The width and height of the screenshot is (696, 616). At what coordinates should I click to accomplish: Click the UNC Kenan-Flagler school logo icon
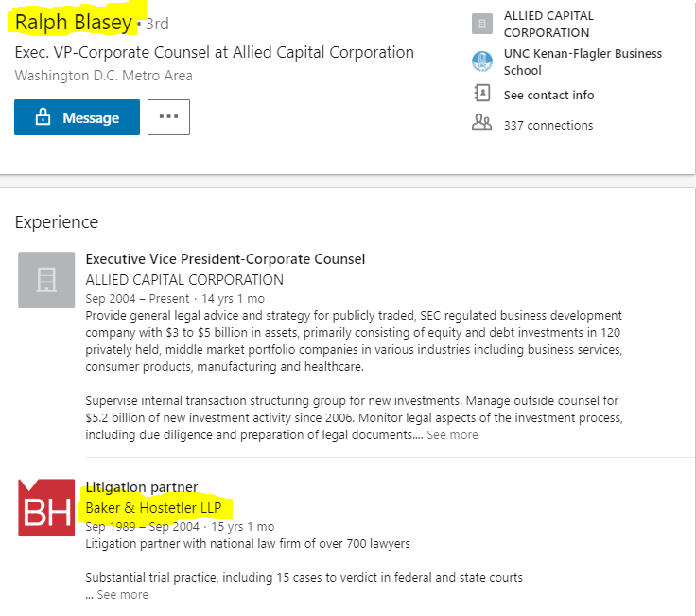click(x=482, y=62)
